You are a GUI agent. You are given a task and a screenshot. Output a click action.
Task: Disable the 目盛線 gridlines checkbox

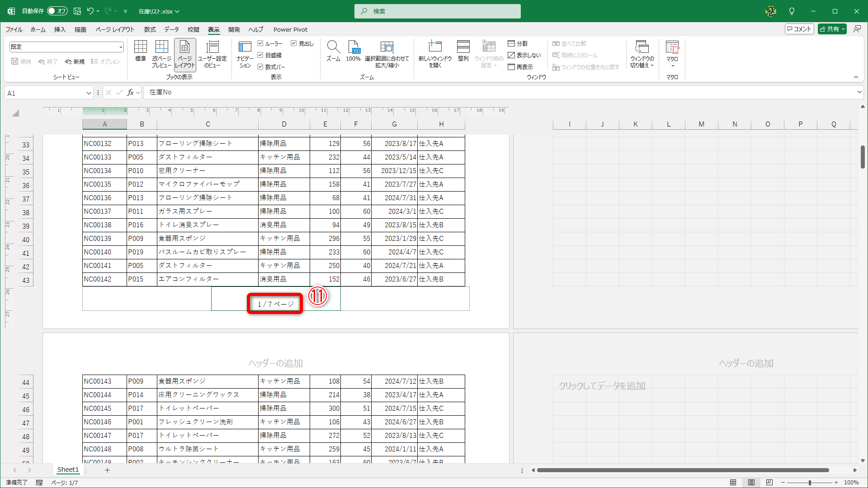pyautogui.click(x=260, y=55)
